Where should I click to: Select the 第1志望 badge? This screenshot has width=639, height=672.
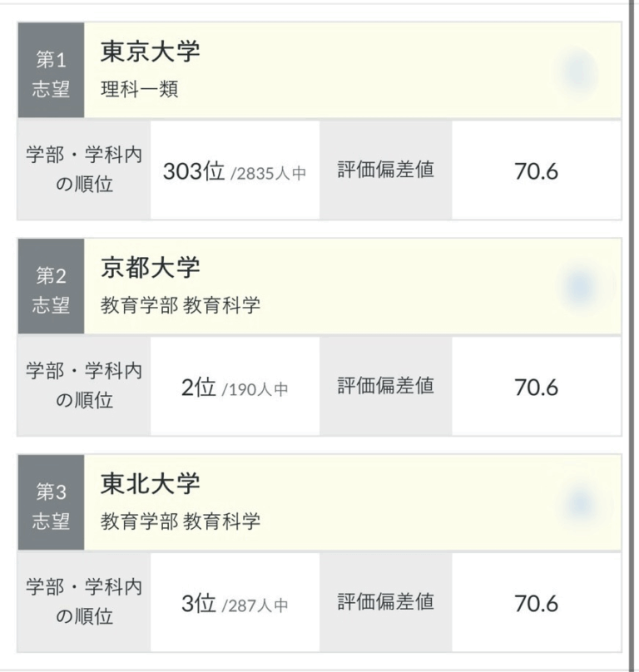pos(51,72)
